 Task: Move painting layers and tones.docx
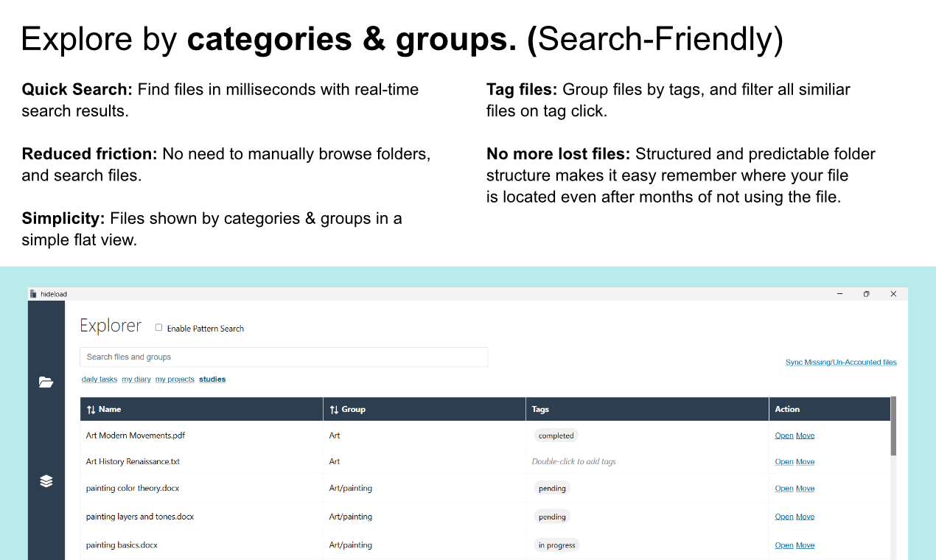tap(805, 517)
